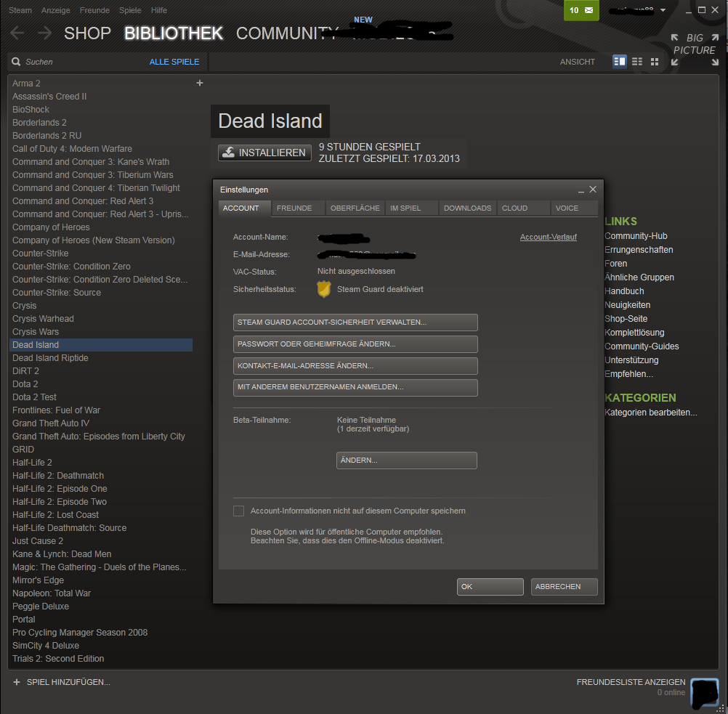The image size is (728, 714).
Task: Select Counter-Strike: Source in the library
Action: tap(101, 293)
